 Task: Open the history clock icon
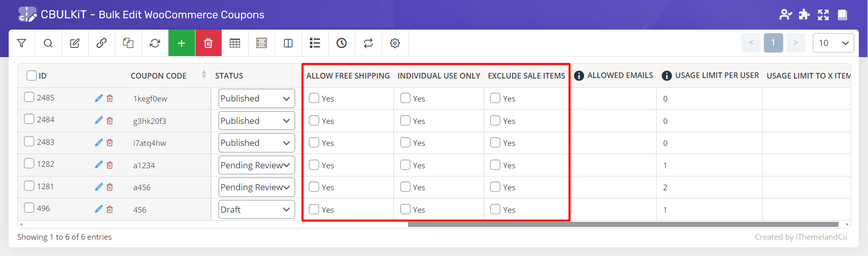pos(342,43)
